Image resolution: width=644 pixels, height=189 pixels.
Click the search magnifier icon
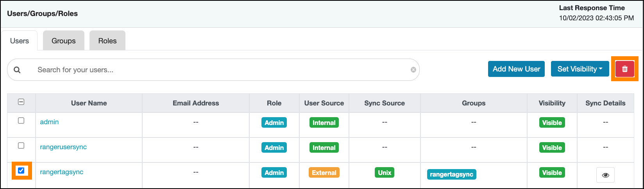tap(17, 70)
